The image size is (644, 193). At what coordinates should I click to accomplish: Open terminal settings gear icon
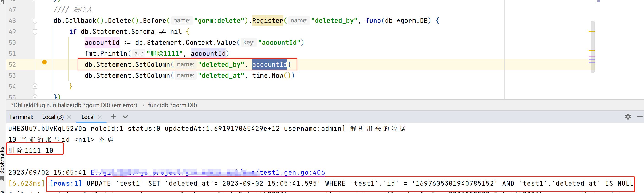click(x=628, y=117)
